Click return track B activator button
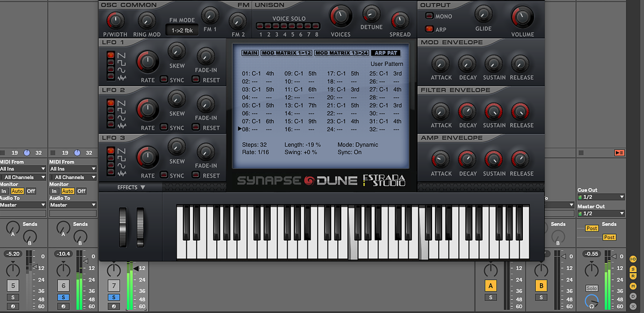The width and height of the screenshot is (644, 313). [541, 285]
